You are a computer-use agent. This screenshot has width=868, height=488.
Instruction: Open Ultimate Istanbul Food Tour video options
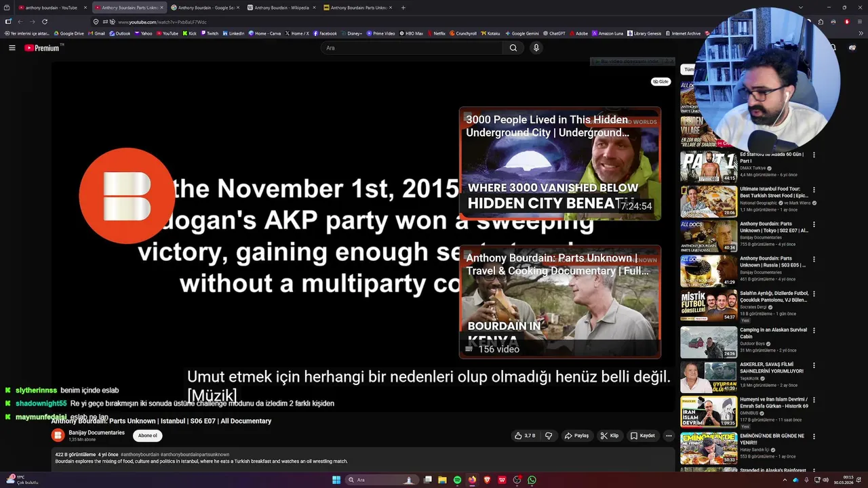814,190
